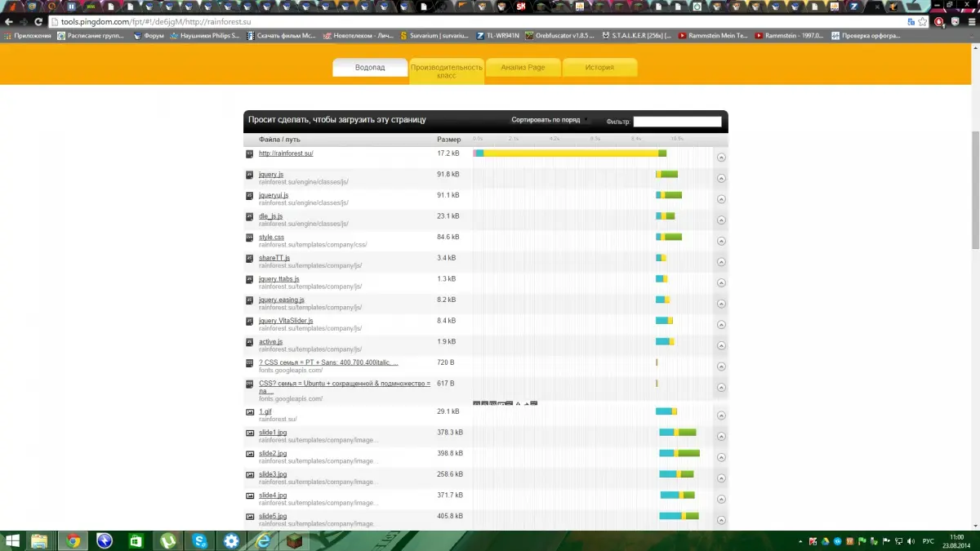
Task: Open the Приложения bookmarks shortcut
Action: [28, 36]
